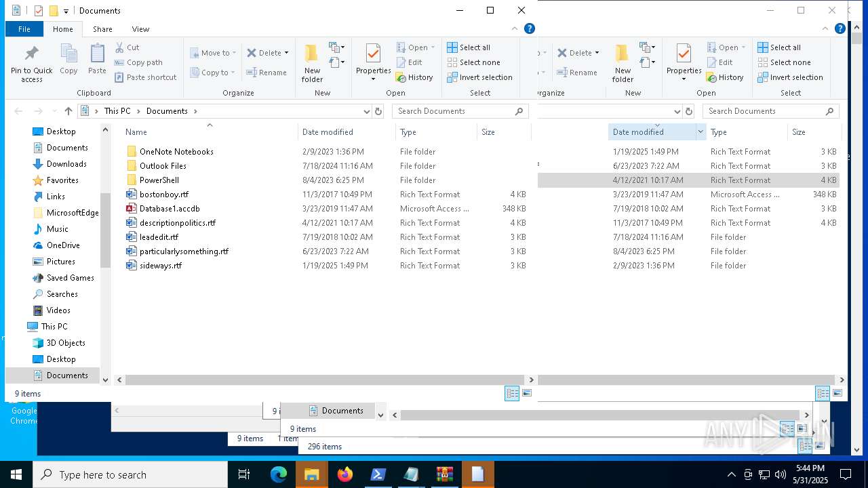Select Downloads in navigation pane
Viewport: 868px width, 488px height.
(66, 164)
